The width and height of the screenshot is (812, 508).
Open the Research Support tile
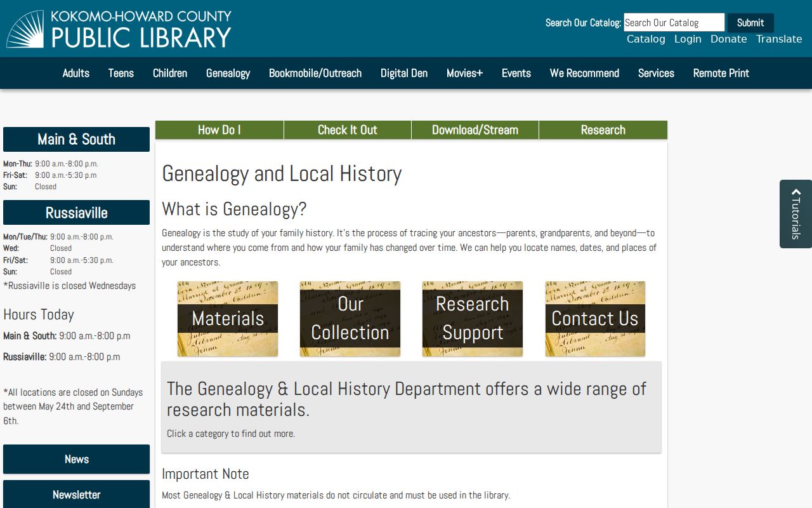tap(473, 319)
